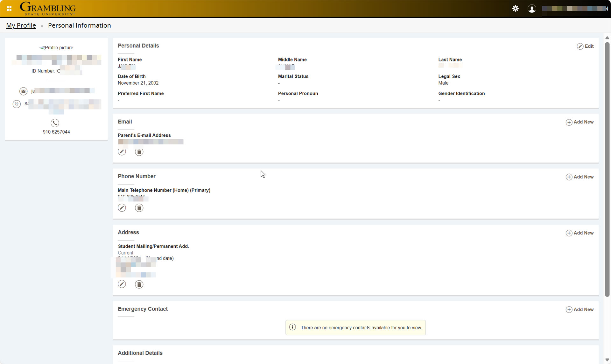
Task: Add New address entry
Action: 579,233
